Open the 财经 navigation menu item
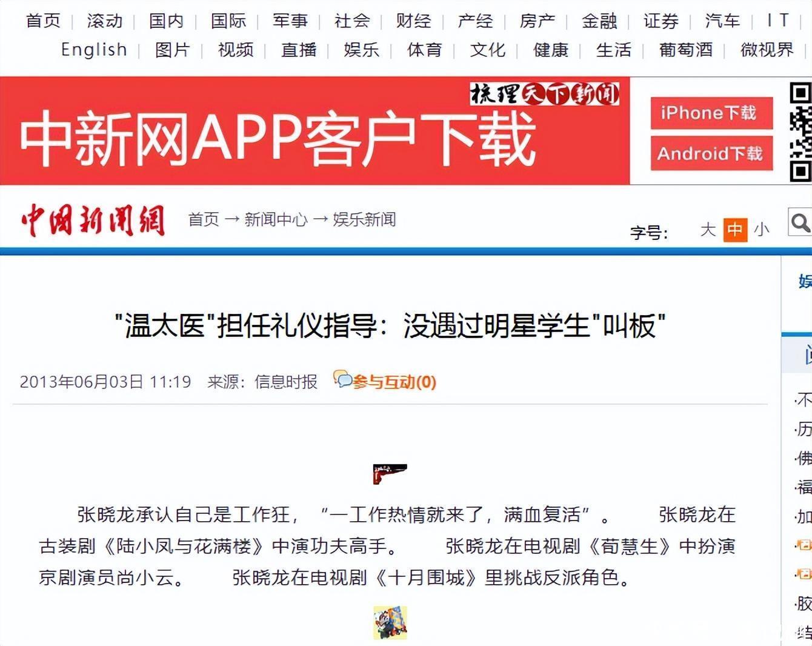The height and width of the screenshot is (646, 812). coord(413,21)
